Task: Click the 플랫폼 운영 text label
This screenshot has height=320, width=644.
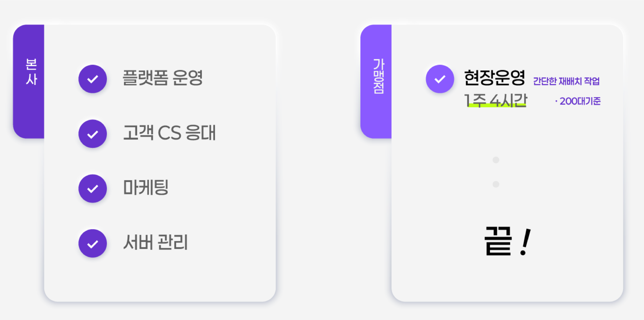Action: pyautogui.click(x=163, y=78)
